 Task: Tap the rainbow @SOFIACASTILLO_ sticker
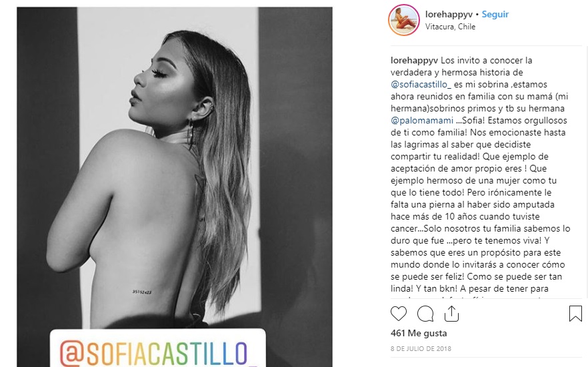tap(158, 348)
